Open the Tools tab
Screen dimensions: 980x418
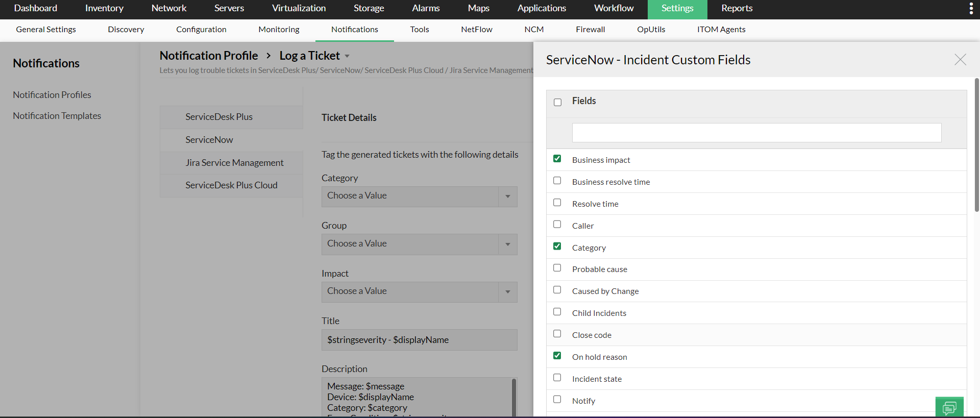click(x=420, y=30)
